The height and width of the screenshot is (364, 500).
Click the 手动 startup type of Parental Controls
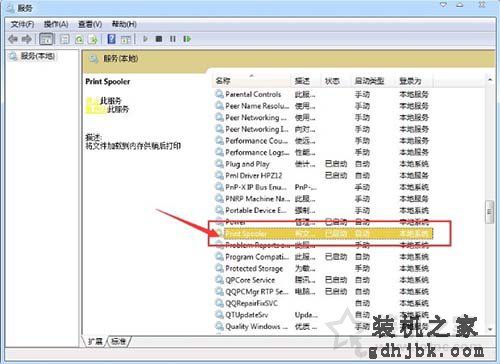coord(362,94)
